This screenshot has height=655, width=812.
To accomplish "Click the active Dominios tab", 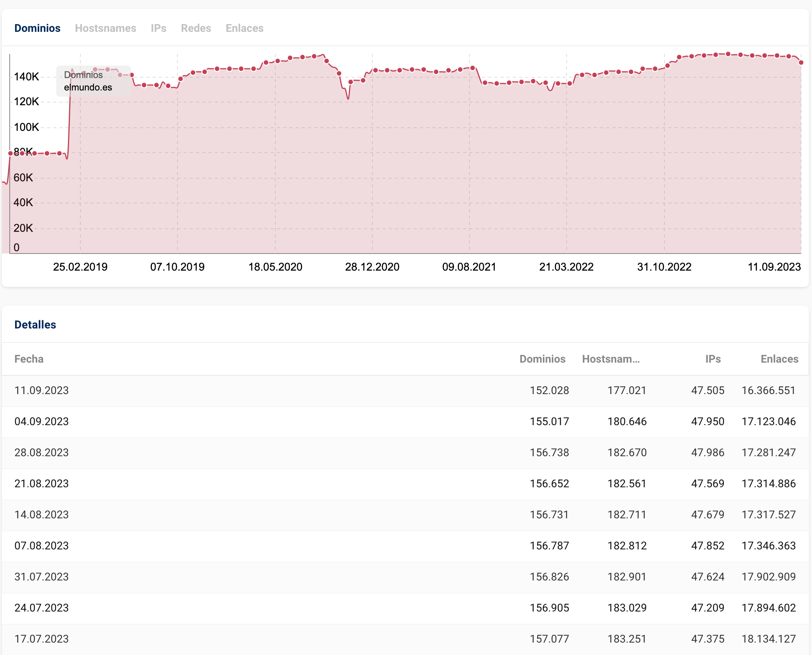I will click(37, 28).
